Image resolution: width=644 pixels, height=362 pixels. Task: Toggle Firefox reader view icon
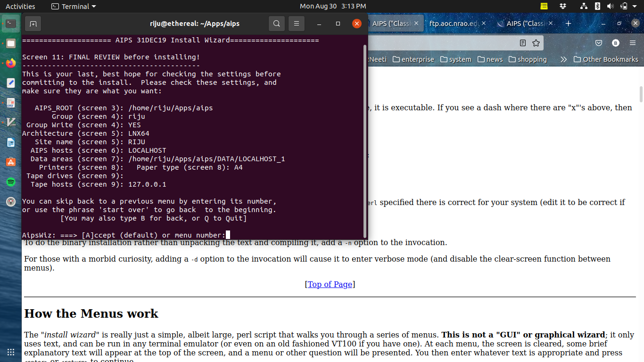point(522,43)
